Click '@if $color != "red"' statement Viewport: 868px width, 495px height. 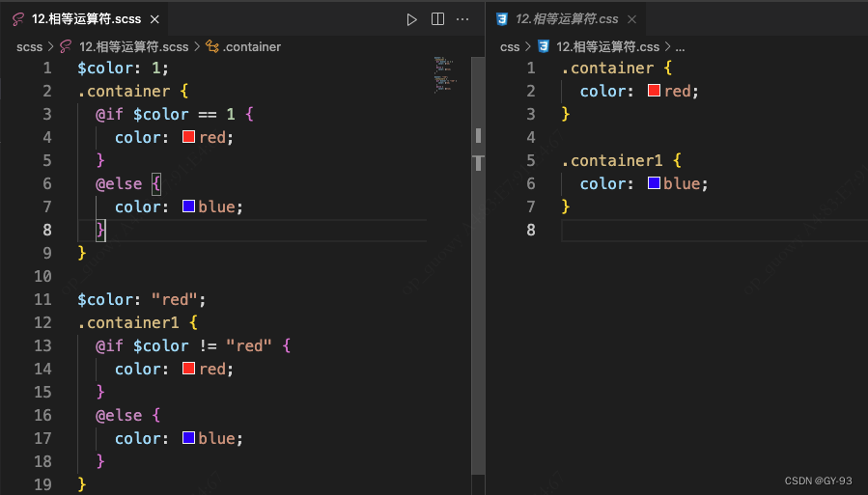(183, 345)
